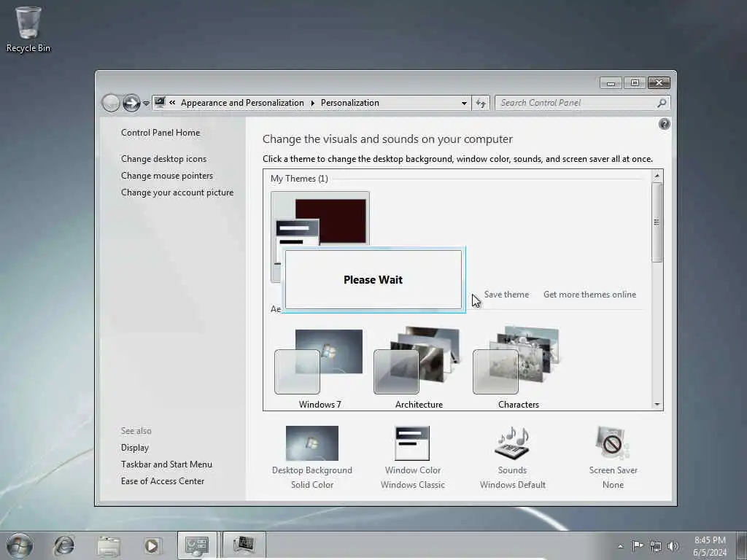Open Screen Saver settings icon
The width and height of the screenshot is (747, 560).
coord(613,443)
